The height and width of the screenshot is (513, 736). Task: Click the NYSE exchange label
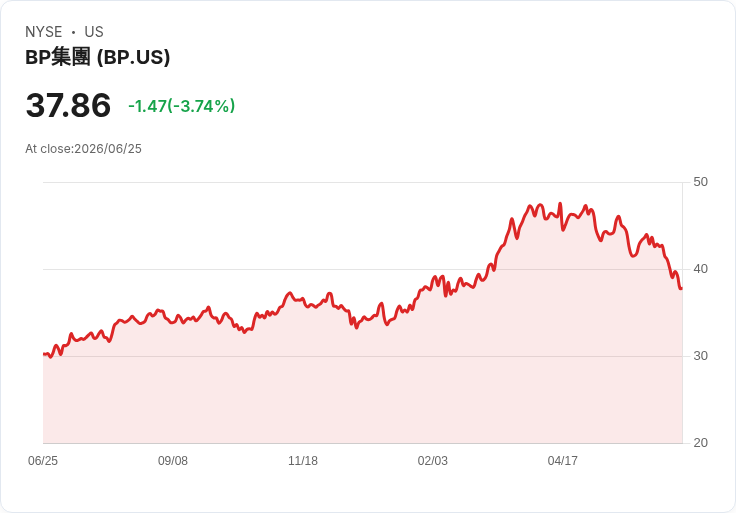coord(44,32)
